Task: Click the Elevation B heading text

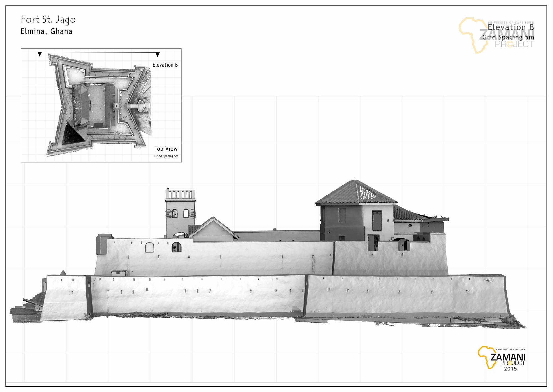Action: coord(510,27)
